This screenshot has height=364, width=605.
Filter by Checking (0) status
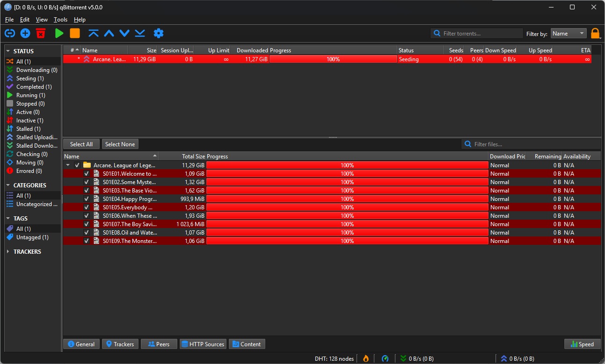coord(33,154)
